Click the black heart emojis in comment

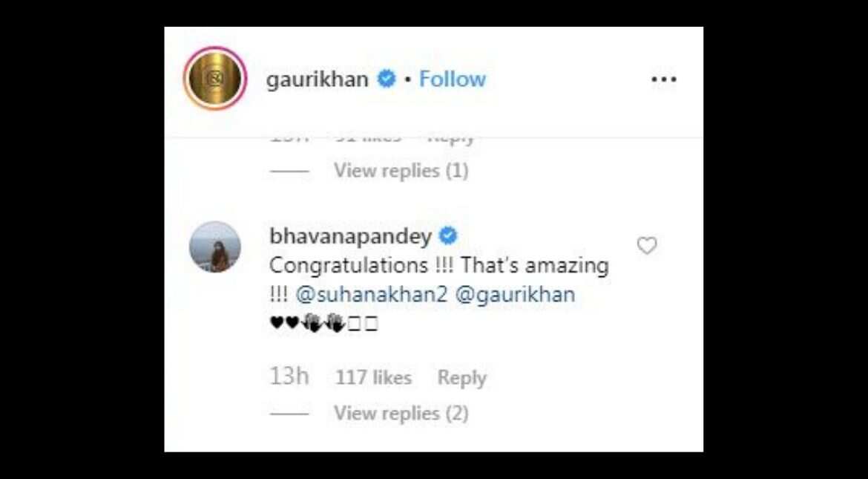[x=285, y=322]
